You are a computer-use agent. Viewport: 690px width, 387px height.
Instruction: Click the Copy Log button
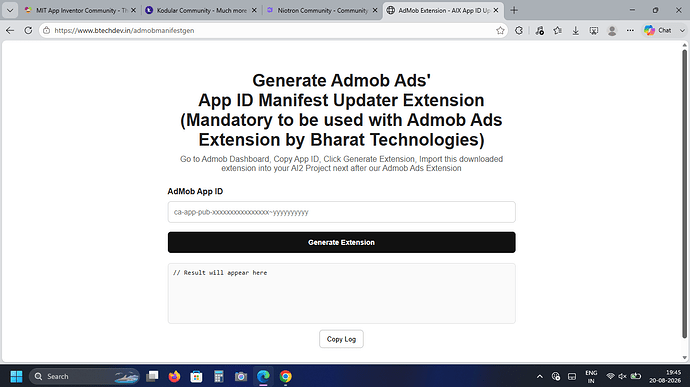click(x=341, y=339)
